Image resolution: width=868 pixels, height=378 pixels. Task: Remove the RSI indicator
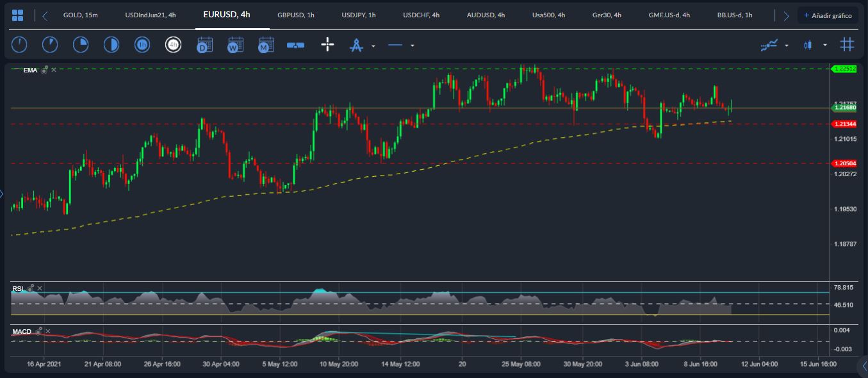pos(40,288)
